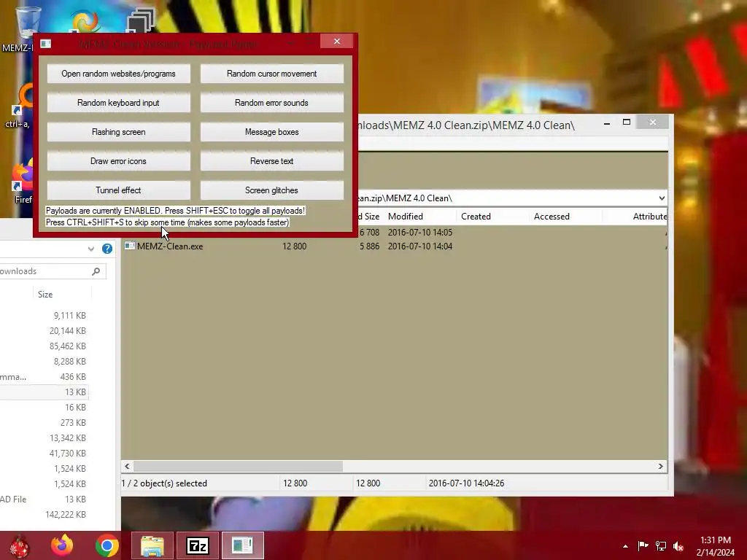The width and height of the screenshot is (747, 560).
Task: Click right arrow of 7-Zip horizontal scrollbar
Action: (661, 466)
